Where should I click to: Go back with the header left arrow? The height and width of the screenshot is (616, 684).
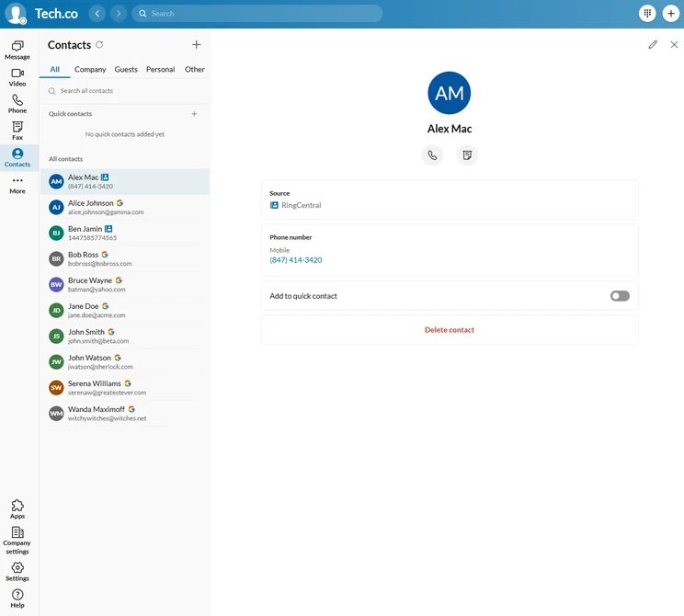pos(97,14)
